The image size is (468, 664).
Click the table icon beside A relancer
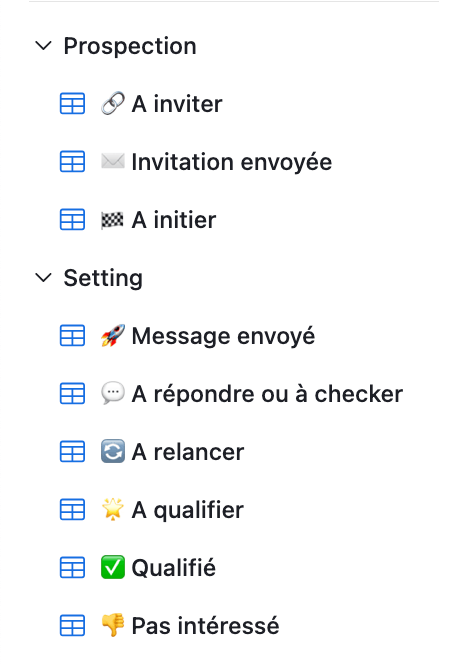[72, 451]
